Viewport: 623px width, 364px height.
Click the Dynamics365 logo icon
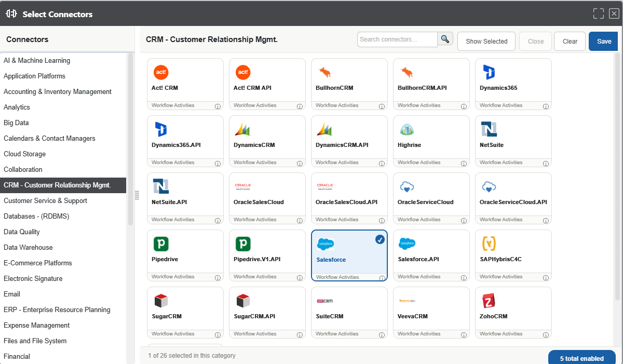tap(489, 72)
